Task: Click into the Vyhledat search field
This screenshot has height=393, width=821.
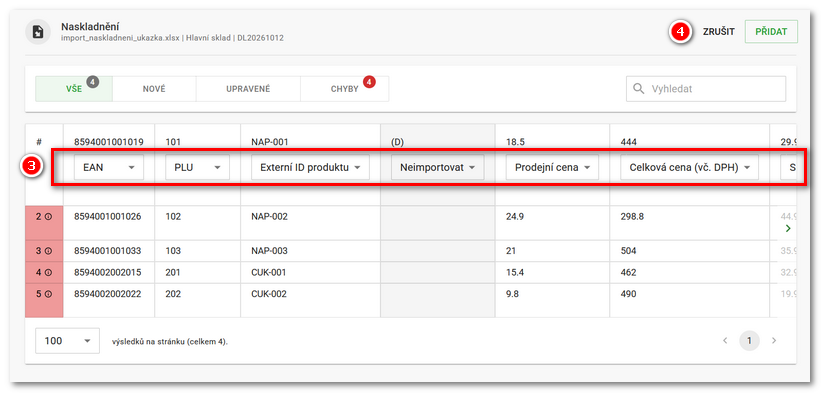Action: [x=706, y=89]
